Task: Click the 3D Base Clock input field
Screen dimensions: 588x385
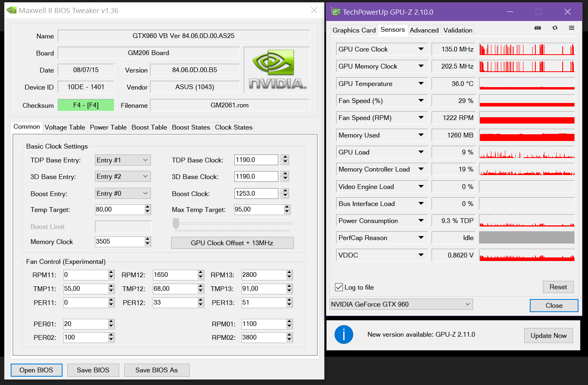Action: (256, 177)
